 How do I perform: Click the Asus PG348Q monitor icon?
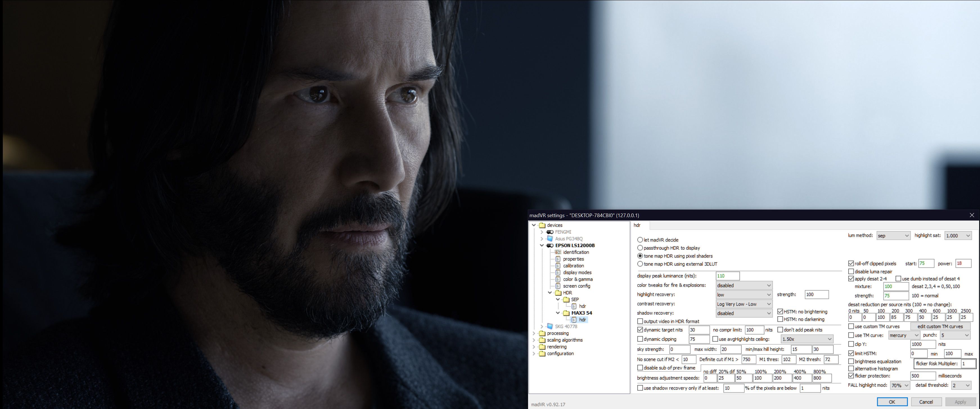click(550, 239)
